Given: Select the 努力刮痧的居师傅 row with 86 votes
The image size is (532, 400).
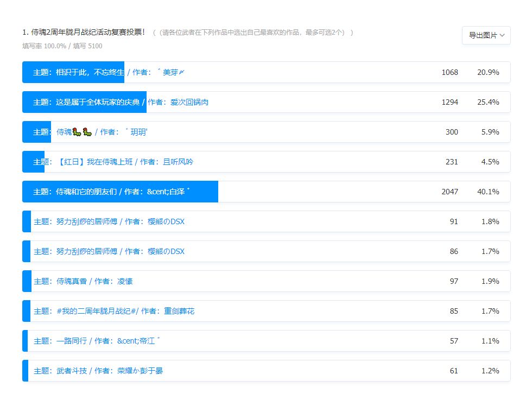Looking at the screenshot, I should (267, 251).
